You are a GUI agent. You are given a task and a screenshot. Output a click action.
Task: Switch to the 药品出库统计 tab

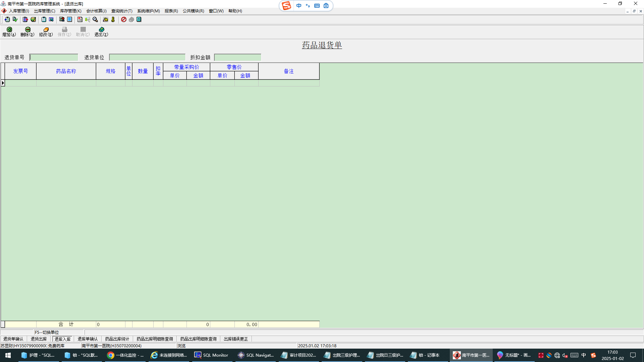pos(117,339)
